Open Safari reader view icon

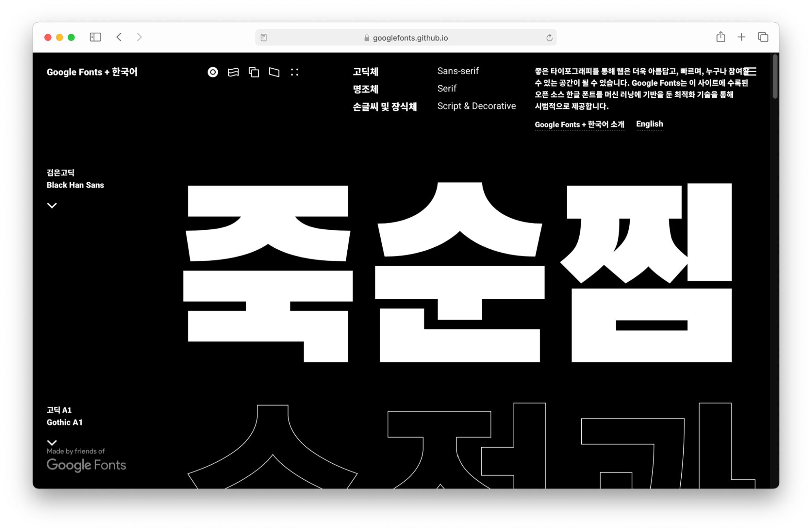point(264,38)
